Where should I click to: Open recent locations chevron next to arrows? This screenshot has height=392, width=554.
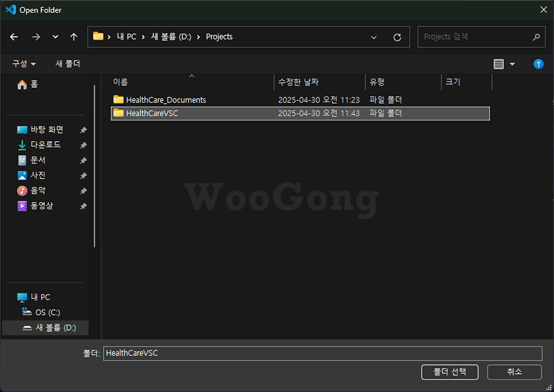tap(56, 37)
